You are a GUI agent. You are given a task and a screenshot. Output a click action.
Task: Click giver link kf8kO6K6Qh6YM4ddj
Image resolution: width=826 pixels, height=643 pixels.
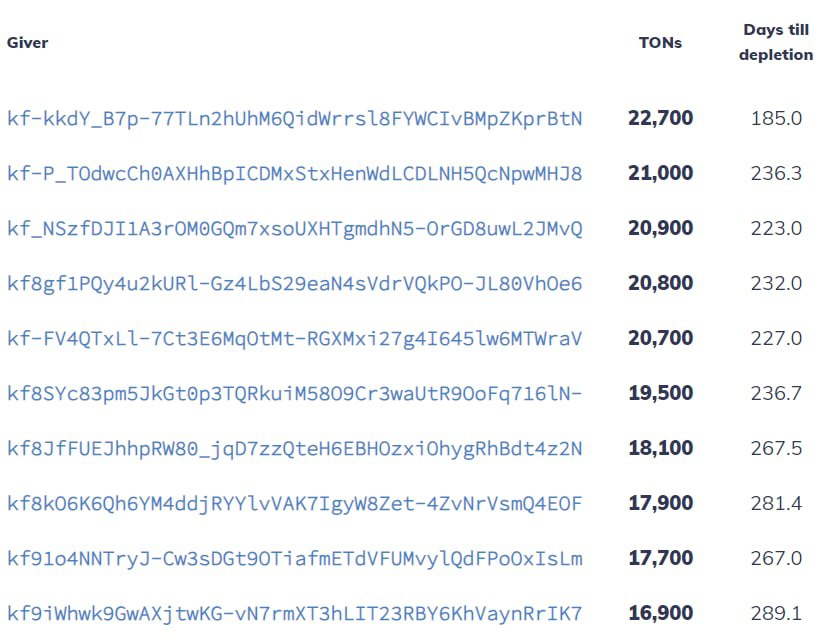click(x=294, y=503)
